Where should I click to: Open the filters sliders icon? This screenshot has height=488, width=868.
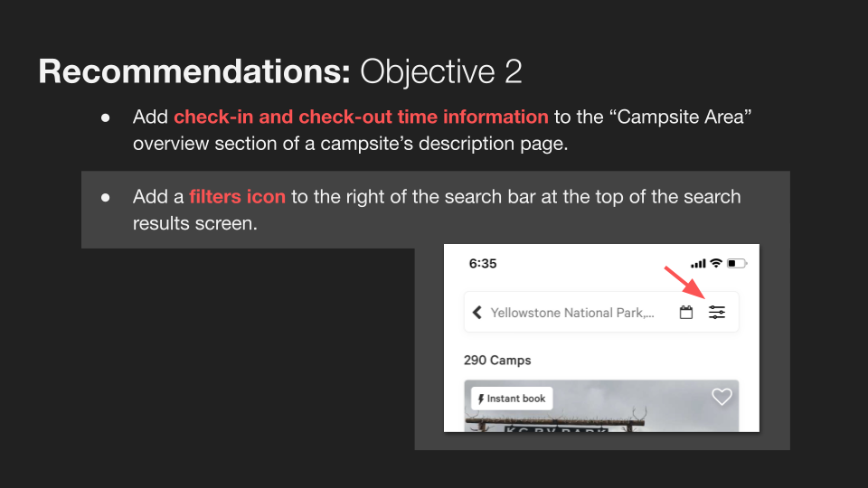coord(717,313)
